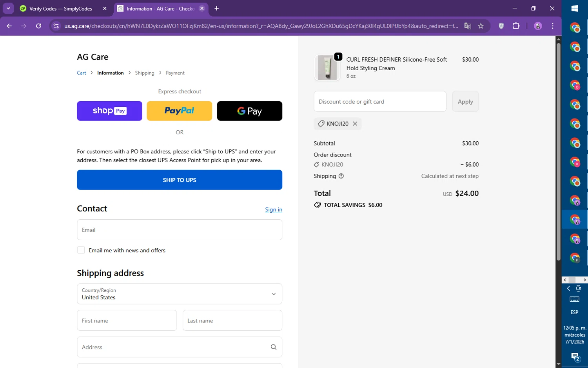Open the Country/Region dropdown

[180, 294]
